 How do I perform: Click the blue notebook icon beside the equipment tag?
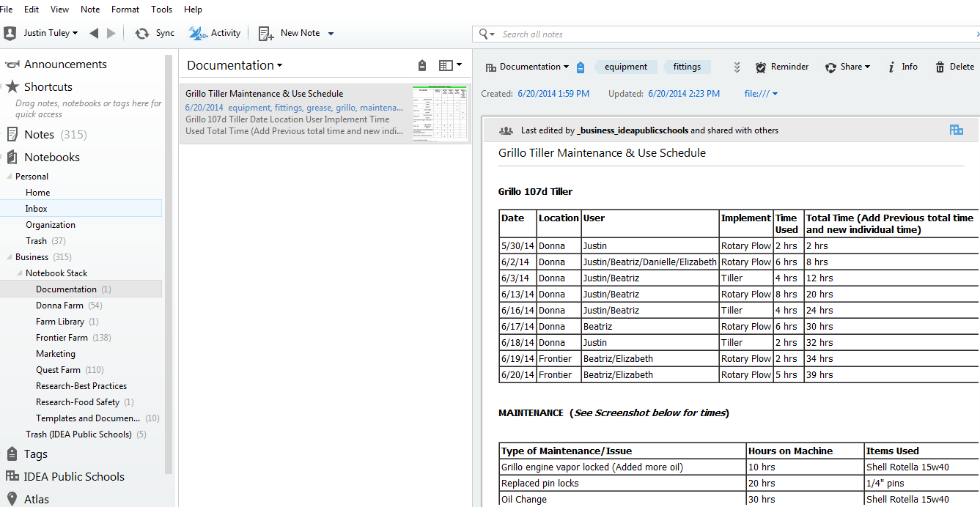pyautogui.click(x=581, y=67)
